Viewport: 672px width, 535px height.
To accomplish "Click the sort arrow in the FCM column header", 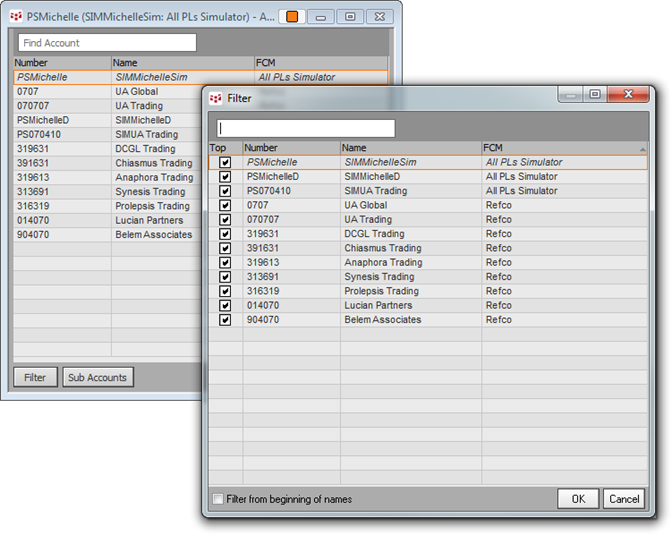I will (641, 148).
